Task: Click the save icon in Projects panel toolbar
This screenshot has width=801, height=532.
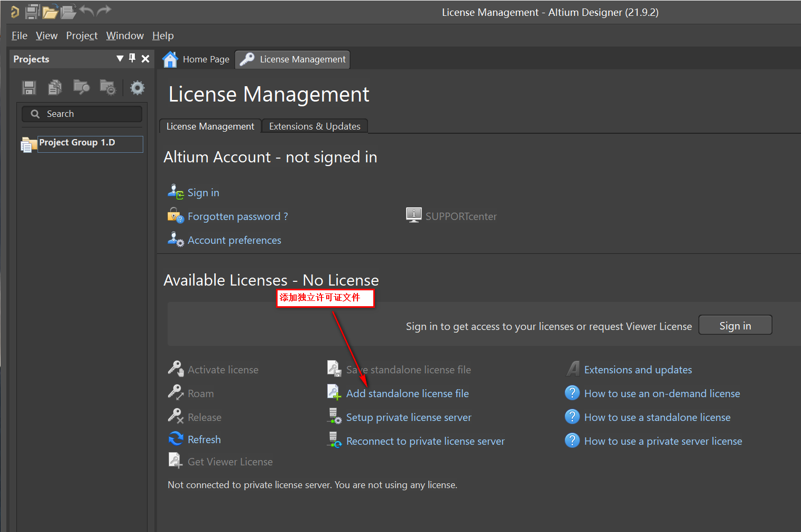Action: pyautogui.click(x=29, y=87)
